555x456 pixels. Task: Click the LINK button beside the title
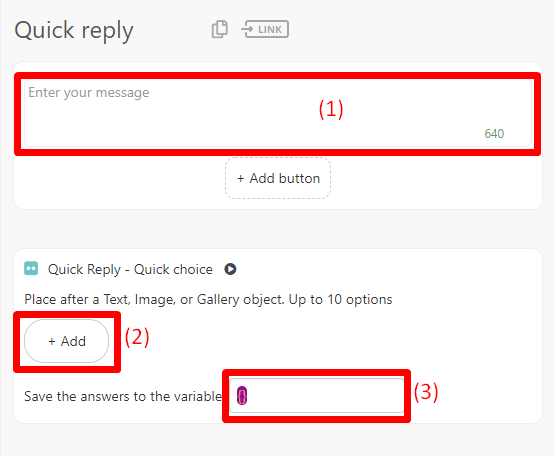coord(265,29)
